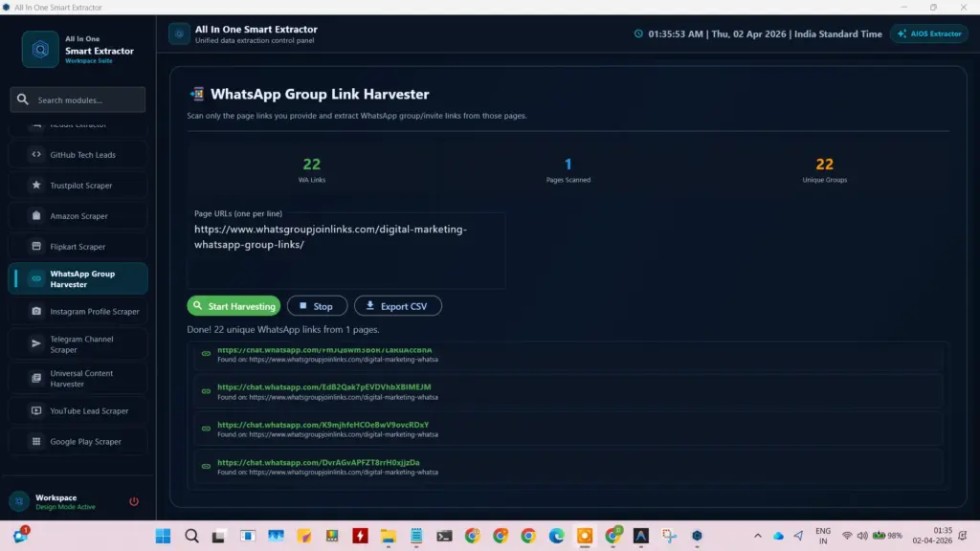
Task: Click the 'Done! 22 unique WhatsApp links' status
Action: 282,329
